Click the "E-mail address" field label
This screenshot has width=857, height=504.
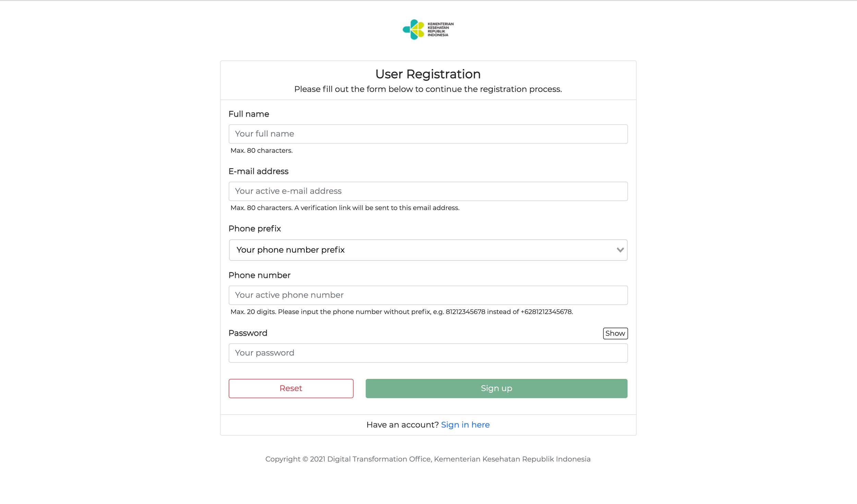pos(258,171)
